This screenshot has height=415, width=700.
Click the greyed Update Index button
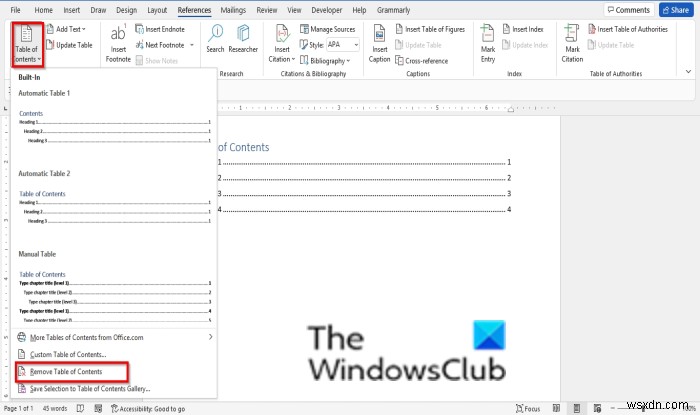pyautogui.click(x=525, y=45)
